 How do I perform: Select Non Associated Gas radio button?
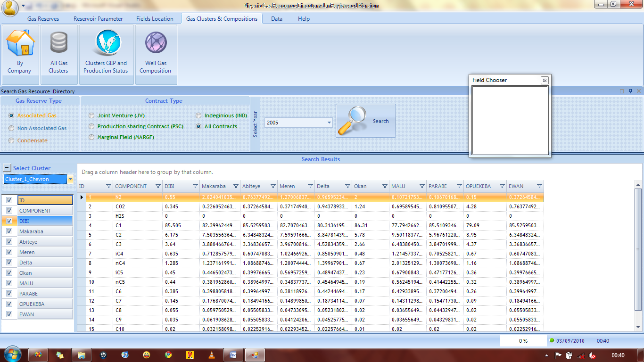click(11, 128)
